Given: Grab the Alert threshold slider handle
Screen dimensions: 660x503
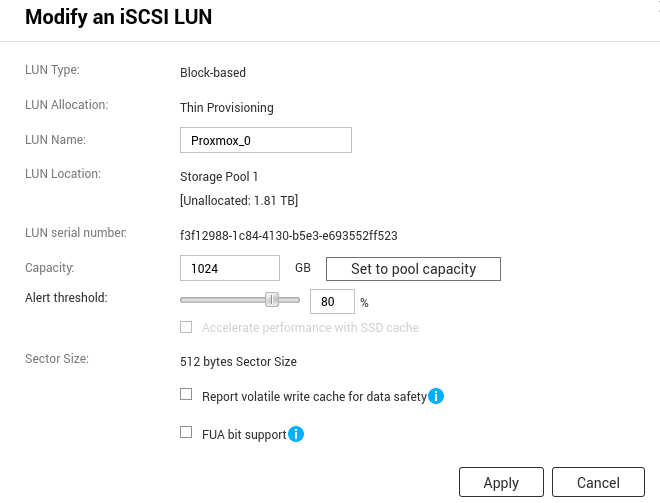Looking at the screenshot, I should pyautogui.click(x=272, y=300).
